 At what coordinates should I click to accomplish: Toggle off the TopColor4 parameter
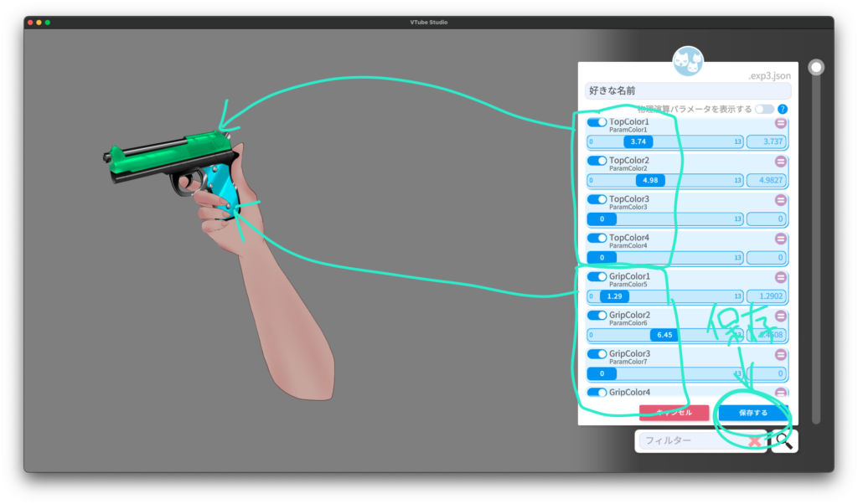tap(597, 238)
